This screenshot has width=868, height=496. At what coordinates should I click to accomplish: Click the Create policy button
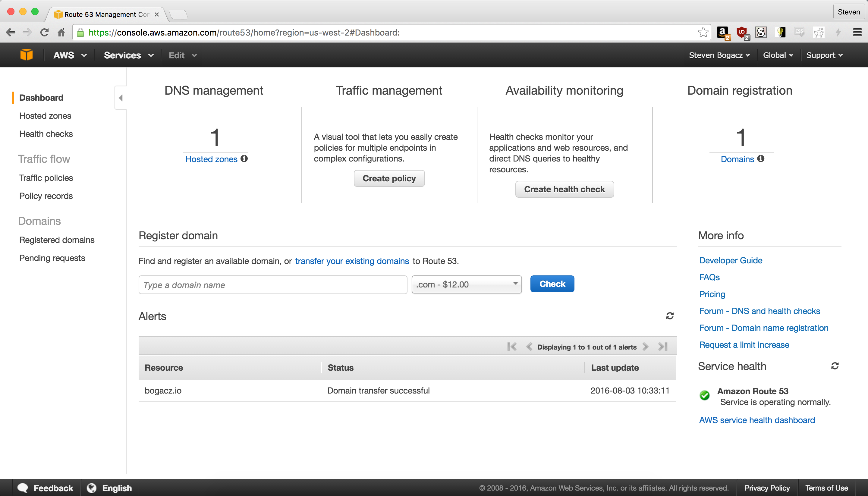pos(389,178)
